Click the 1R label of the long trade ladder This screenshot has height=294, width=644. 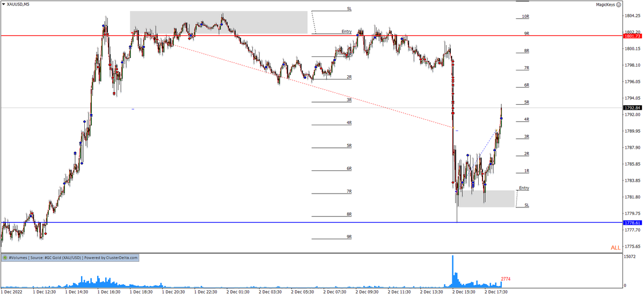tap(527, 171)
